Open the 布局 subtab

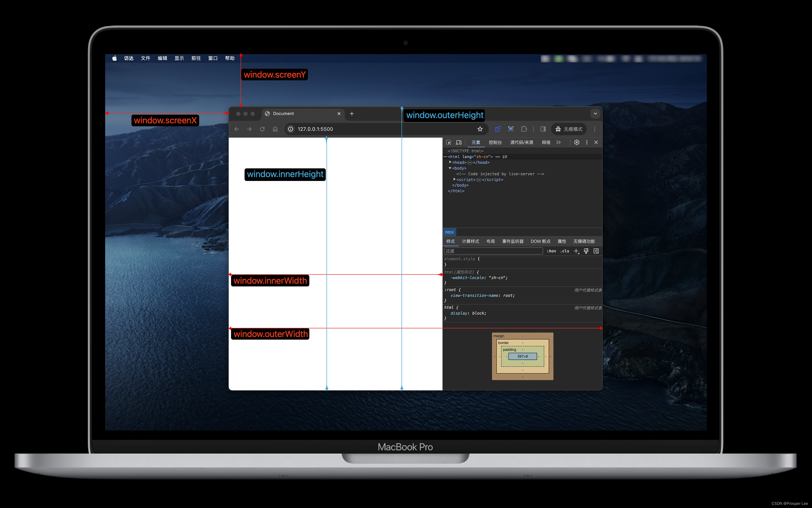click(x=490, y=241)
